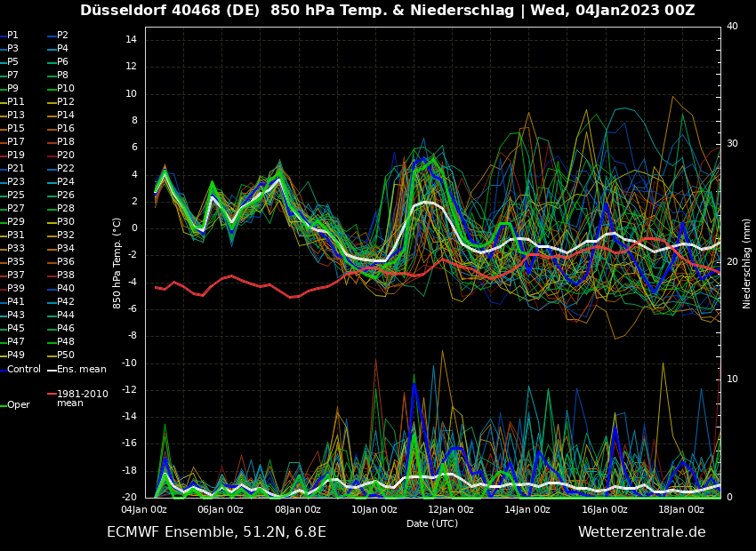Select the 14Jan 00z date tick label
This screenshot has width=756, height=551.
click(527, 510)
